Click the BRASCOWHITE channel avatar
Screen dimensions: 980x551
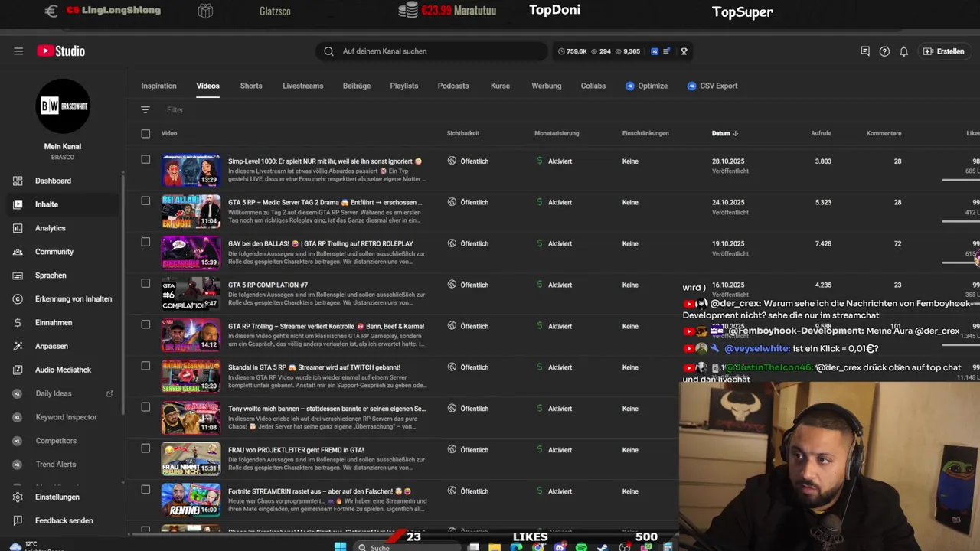click(x=63, y=106)
